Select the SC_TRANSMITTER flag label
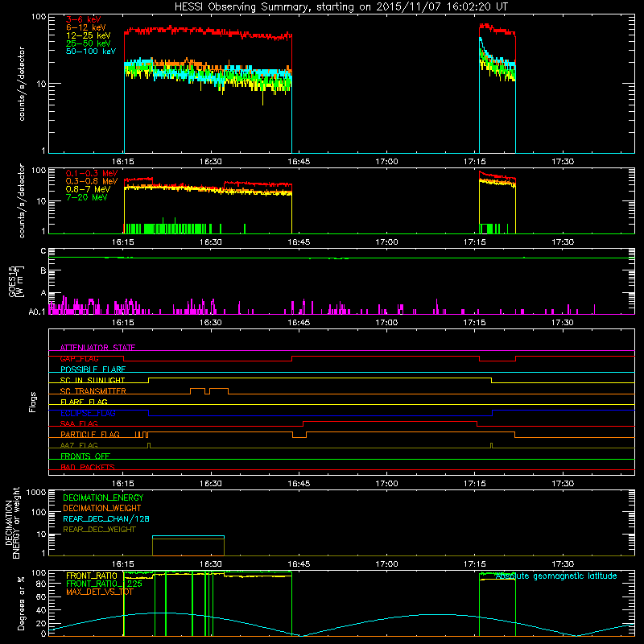This screenshot has width=644, height=644. coord(93,391)
